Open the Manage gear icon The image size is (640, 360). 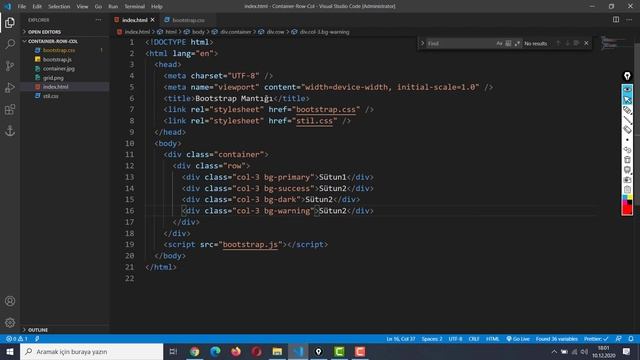coord(10,322)
